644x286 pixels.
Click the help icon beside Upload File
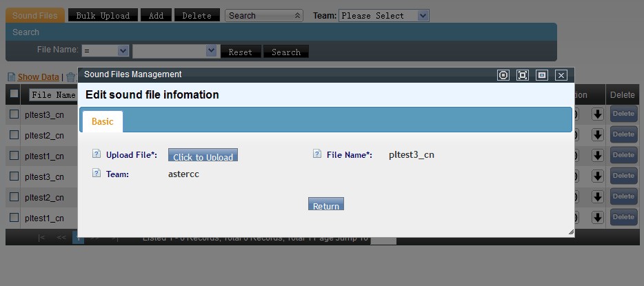[x=96, y=154]
